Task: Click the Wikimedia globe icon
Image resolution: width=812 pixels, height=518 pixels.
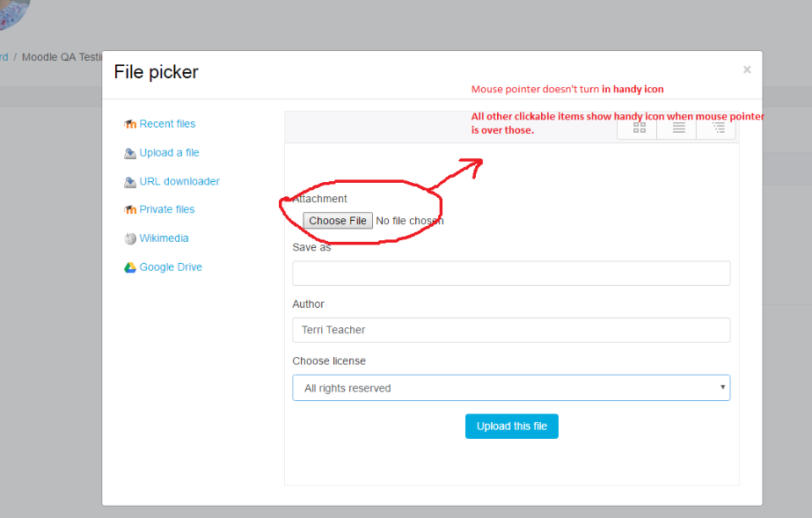Action: (x=130, y=238)
